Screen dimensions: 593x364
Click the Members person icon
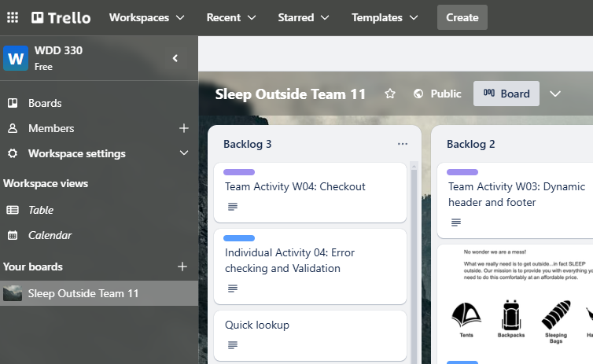point(13,128)
